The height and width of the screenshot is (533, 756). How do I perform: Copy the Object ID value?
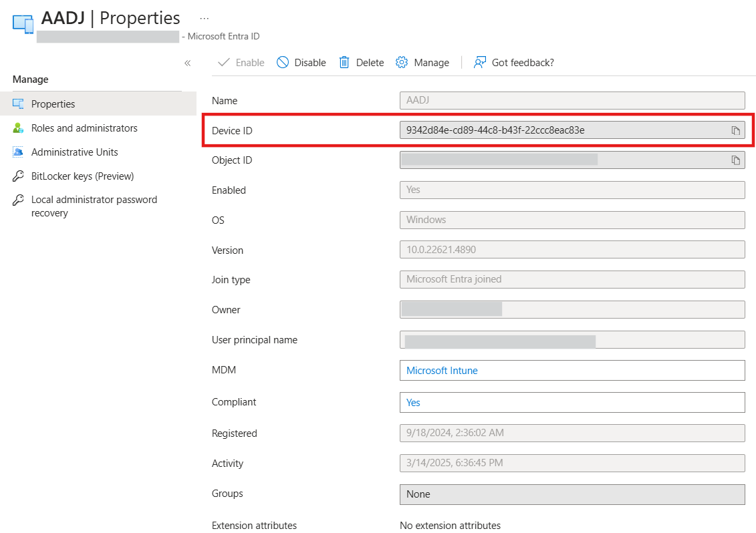click(x=735, y=160)
